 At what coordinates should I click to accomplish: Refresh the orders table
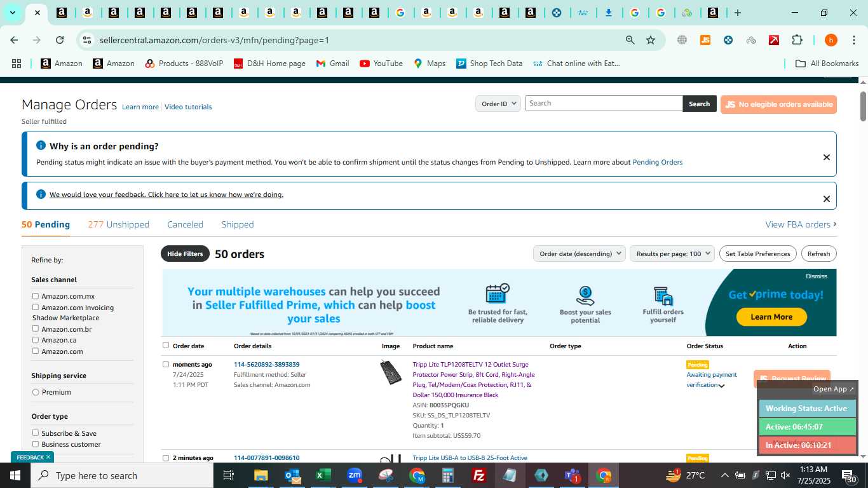coord(819,254)
